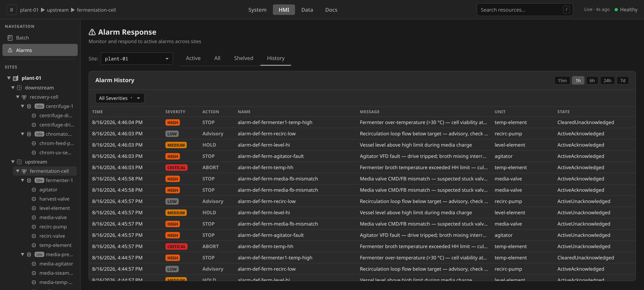This screenshot has width=644, height=290.
Task: Click the centrifuge-1 unit icon
Action: 29,106
